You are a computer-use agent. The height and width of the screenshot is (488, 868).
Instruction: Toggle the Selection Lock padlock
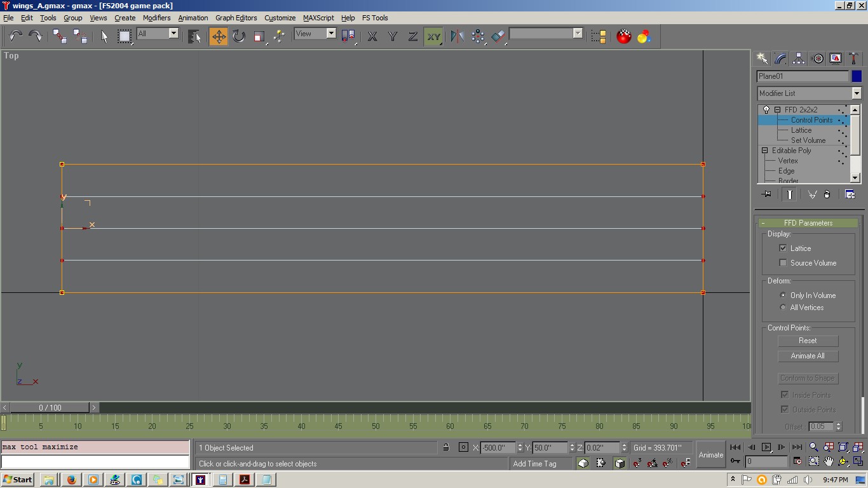(x=446, y=447)
